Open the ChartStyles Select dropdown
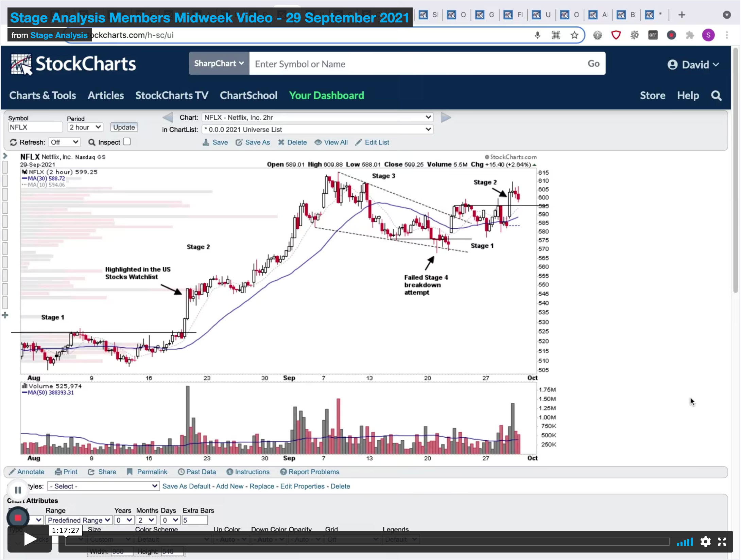The width and height of the screenshot is (741, 560). tap(103, 486)
